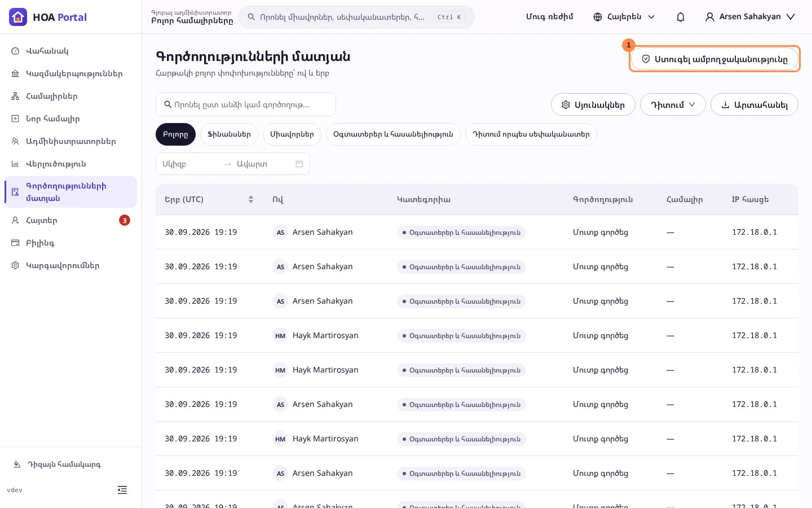The width and height of the screenshot is (812, 508).
Task: Click the global search field at top
Action: tap(356, 17)
